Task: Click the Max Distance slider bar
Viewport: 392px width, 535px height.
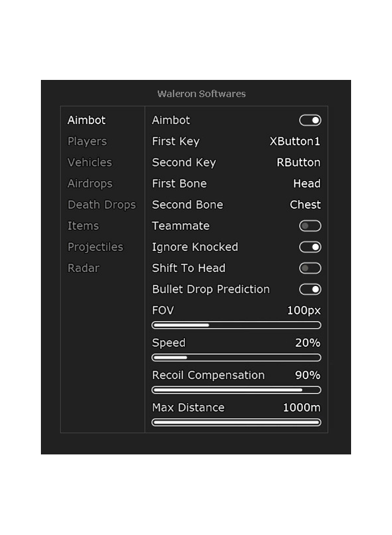Action: point(236,423)
